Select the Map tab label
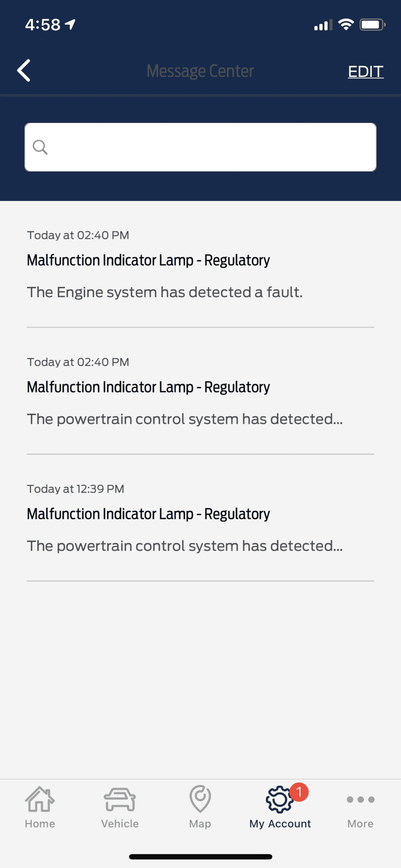401x868 pixels. tap(200, 824)
